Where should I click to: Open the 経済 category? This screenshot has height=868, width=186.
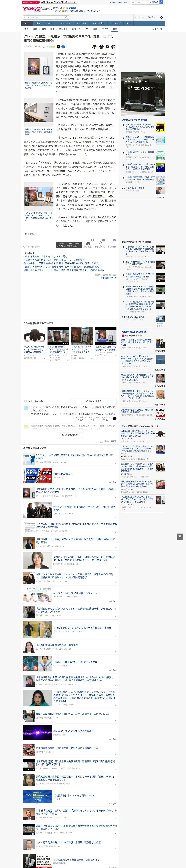(52, 29)
